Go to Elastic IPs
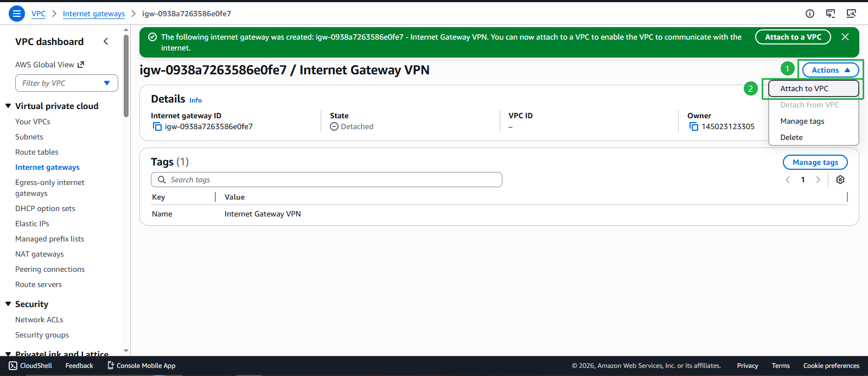This screenshot has height=376, width=868. 32,224
